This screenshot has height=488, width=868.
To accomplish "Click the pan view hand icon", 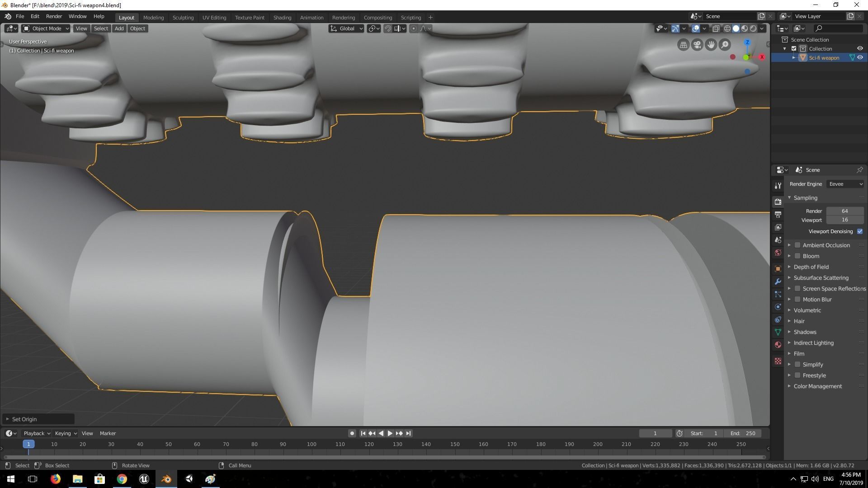I will pos(711,45).
